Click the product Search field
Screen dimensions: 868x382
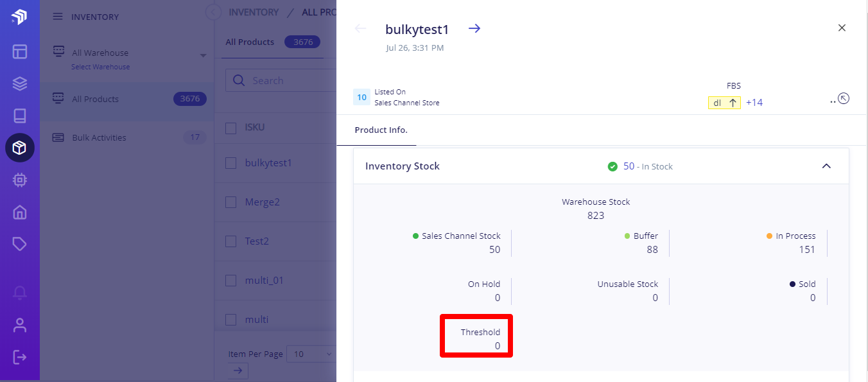tap(281, 81)
